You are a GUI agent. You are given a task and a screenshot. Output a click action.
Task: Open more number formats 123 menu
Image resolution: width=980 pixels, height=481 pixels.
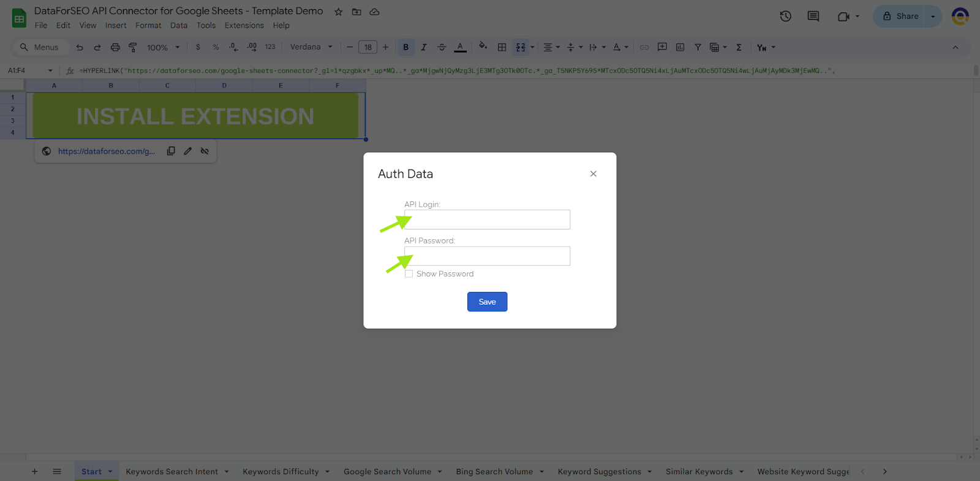coord(270,47)
